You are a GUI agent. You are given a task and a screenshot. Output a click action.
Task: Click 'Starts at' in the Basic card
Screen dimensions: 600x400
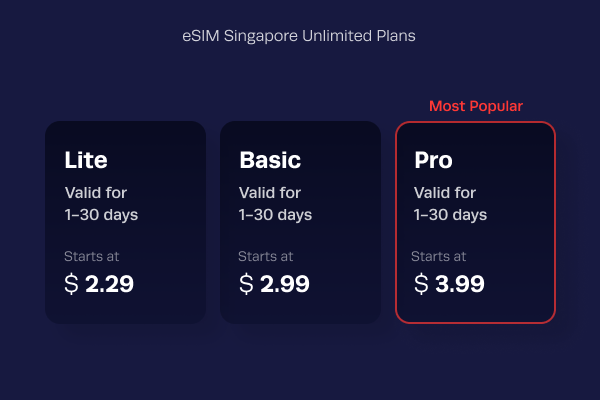[266, 256]
